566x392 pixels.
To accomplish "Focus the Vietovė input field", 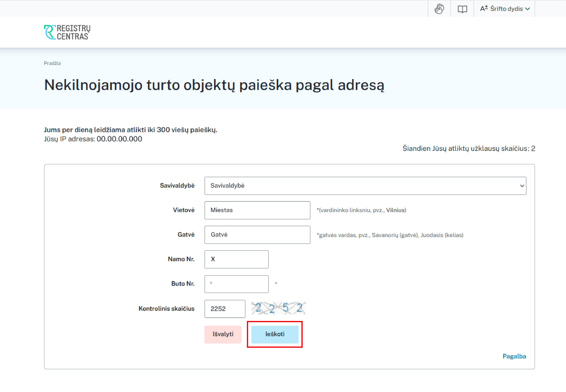I will coord(257,210).
